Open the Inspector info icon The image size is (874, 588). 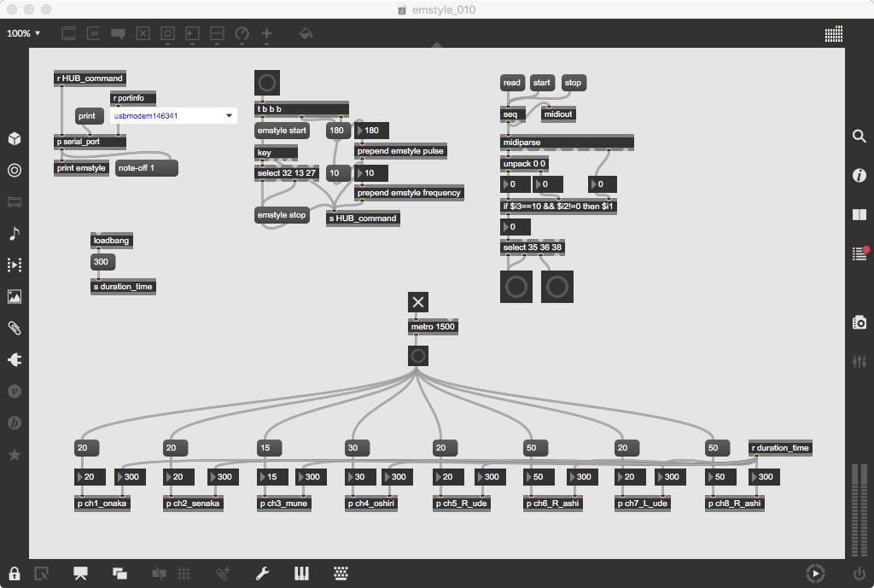(x=859, y=175)
